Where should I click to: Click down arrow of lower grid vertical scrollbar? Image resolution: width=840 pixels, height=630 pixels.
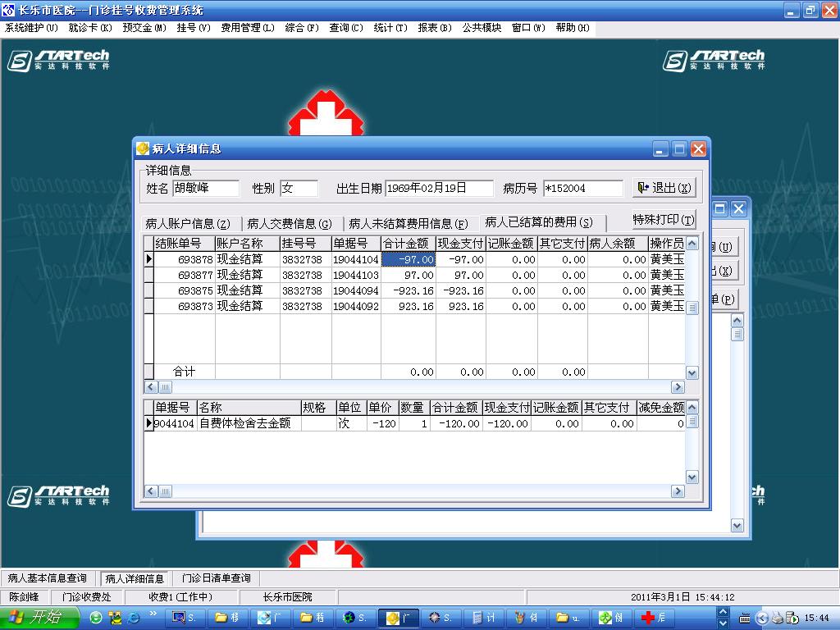[x=692, y=477]
